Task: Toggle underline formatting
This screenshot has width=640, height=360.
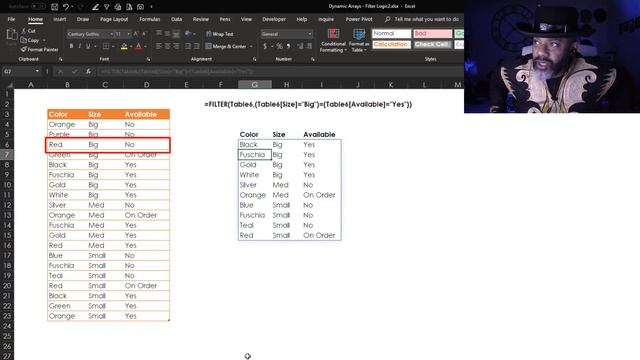Action: (x=88, y=47)
